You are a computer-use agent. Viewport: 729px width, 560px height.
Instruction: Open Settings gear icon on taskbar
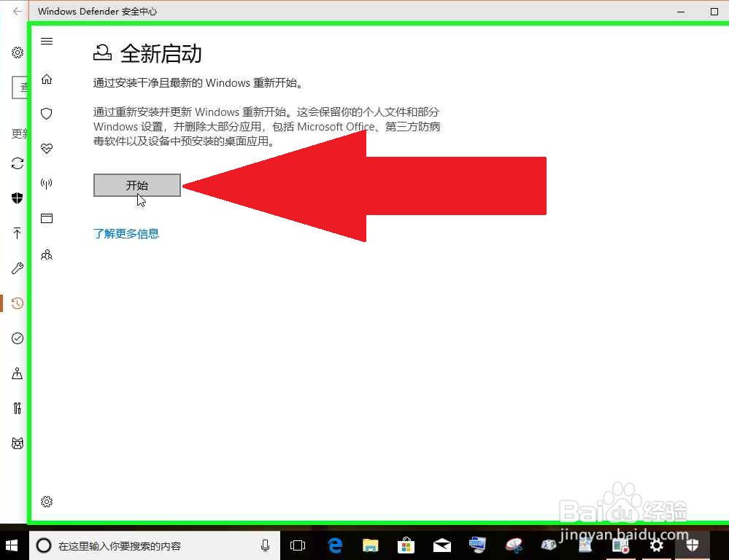coord(657,545)
